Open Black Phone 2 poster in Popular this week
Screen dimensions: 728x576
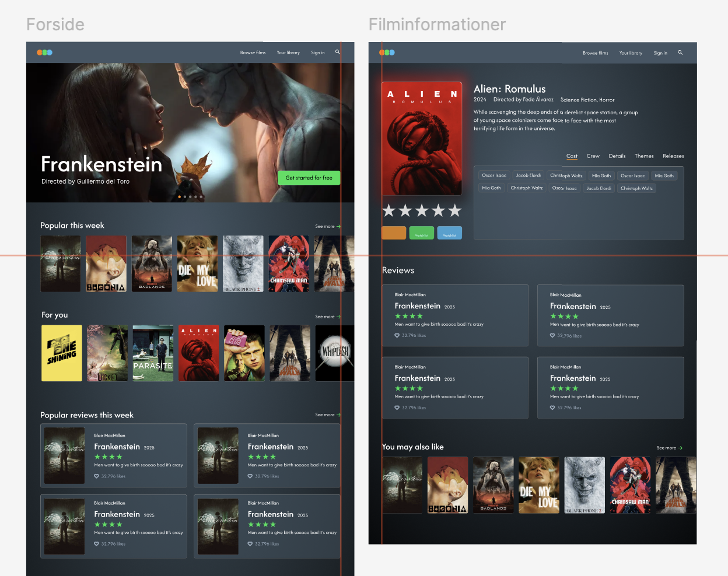[243, 264]
